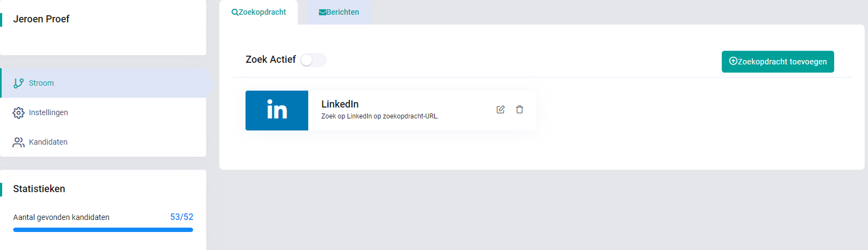Switch to the Berichten tab
Screen dimensions: 868x250
[x=339, y=12]
